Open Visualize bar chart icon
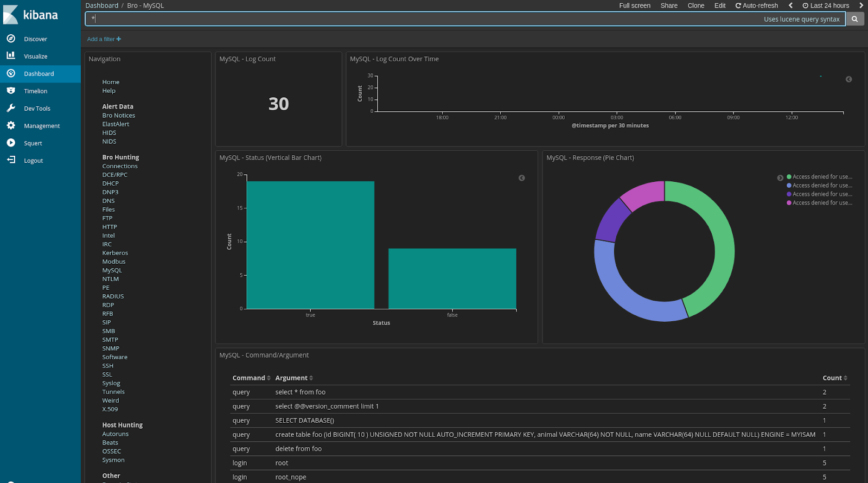 (11, 55)
